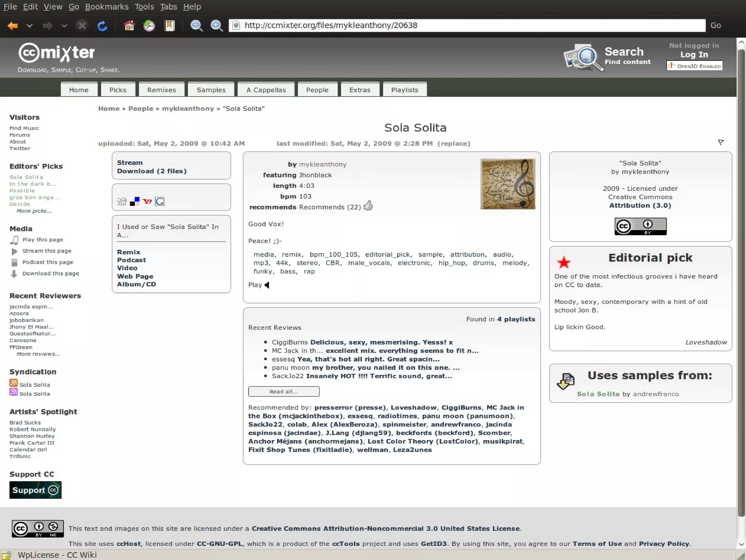Click the Read all... reviews button
Image resolution: width=746 pixels, height=560 pixels.
[x=284, y=391]
